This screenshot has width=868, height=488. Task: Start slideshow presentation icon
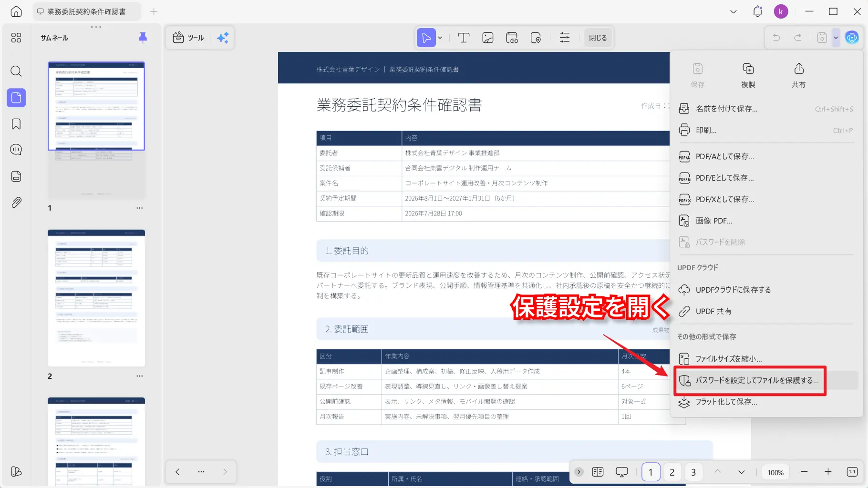click(622, 472)
